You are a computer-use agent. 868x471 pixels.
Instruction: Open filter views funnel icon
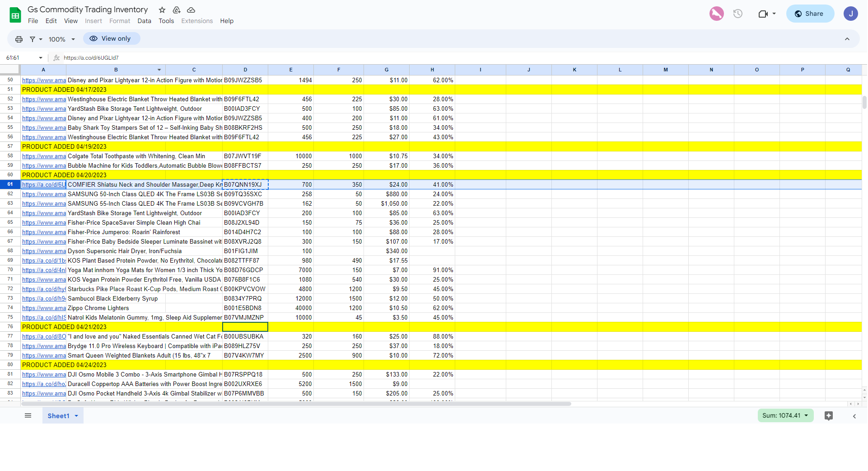pyautogui.click(x=33, y=39)
